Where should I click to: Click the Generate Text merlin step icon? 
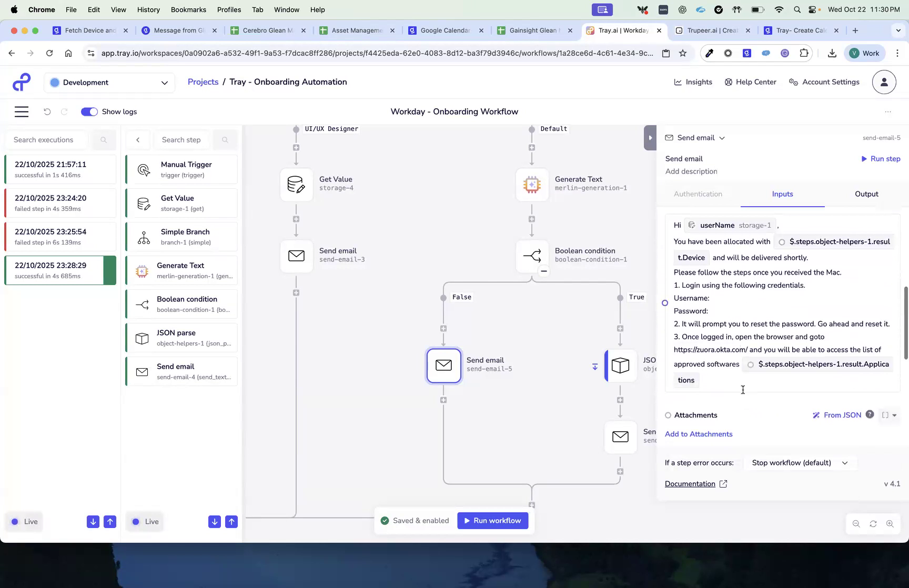[141, 270]
